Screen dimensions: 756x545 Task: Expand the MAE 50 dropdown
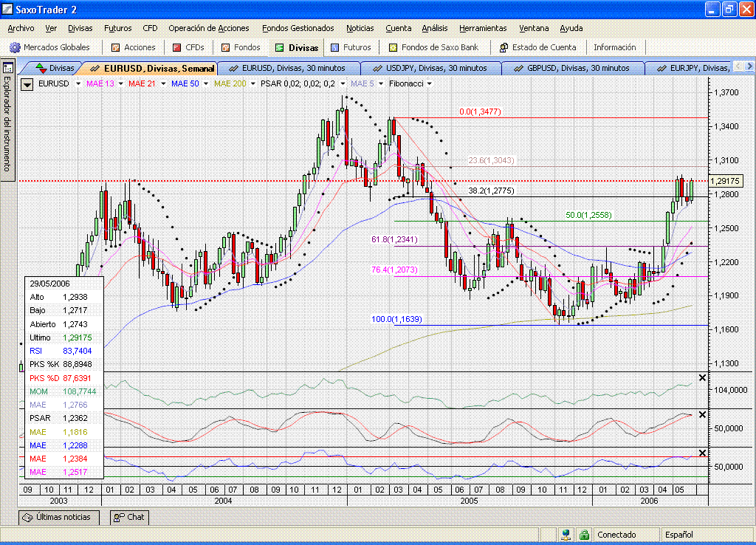pos(205,84)
